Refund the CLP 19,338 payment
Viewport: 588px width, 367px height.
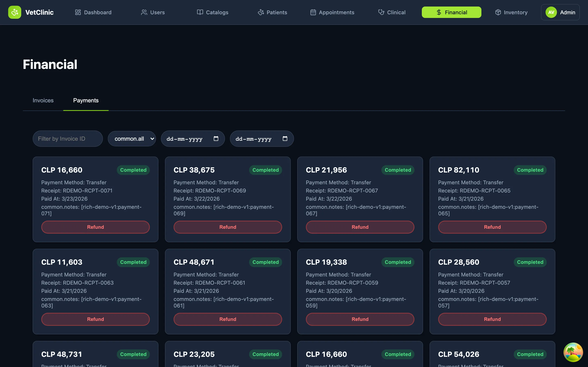click(360, 319)
